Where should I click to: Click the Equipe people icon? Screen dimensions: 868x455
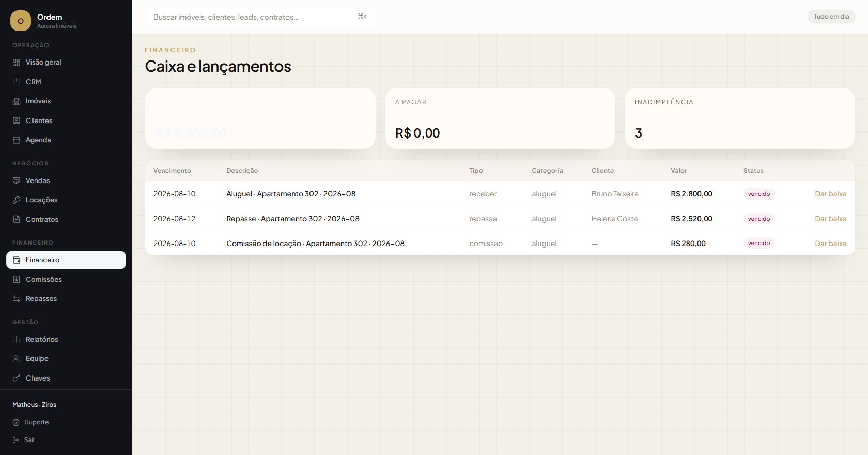point(17,359)
